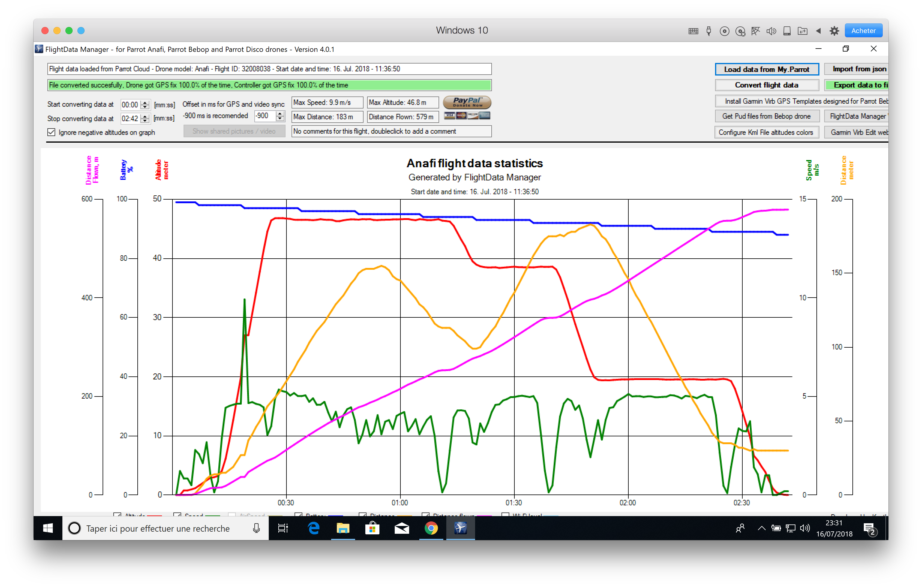Click the Garmin Virb Edit web button
922x588 pixels.
pos(857,132)
